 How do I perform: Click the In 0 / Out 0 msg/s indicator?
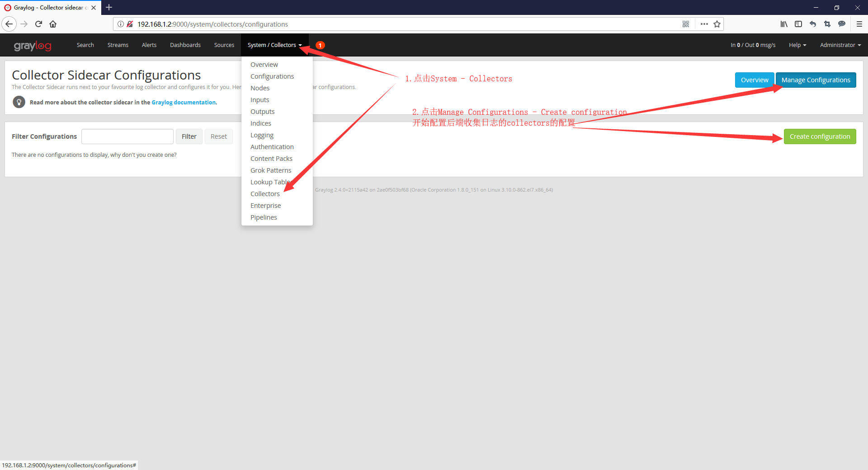(753, 45)
